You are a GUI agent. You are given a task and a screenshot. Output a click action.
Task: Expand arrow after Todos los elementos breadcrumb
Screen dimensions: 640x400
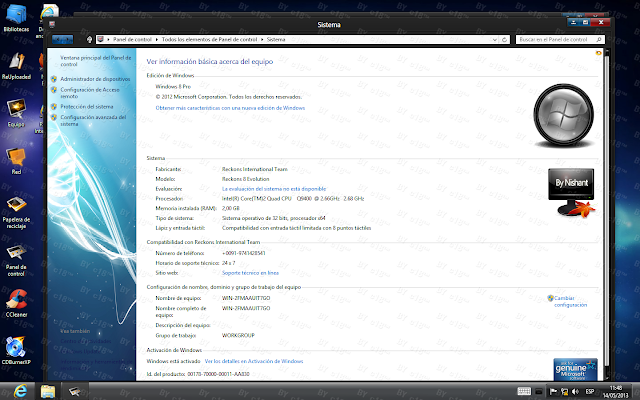click(x=261, y=40)
